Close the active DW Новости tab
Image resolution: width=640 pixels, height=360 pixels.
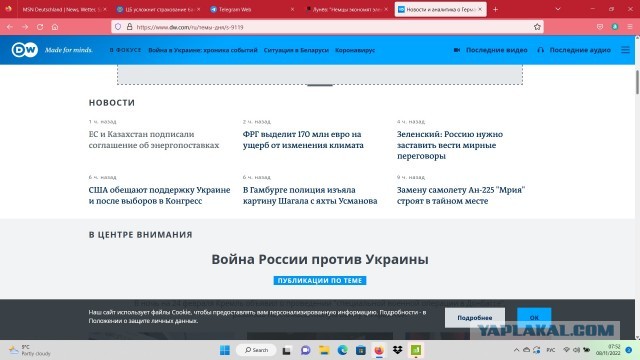point(480,9)
